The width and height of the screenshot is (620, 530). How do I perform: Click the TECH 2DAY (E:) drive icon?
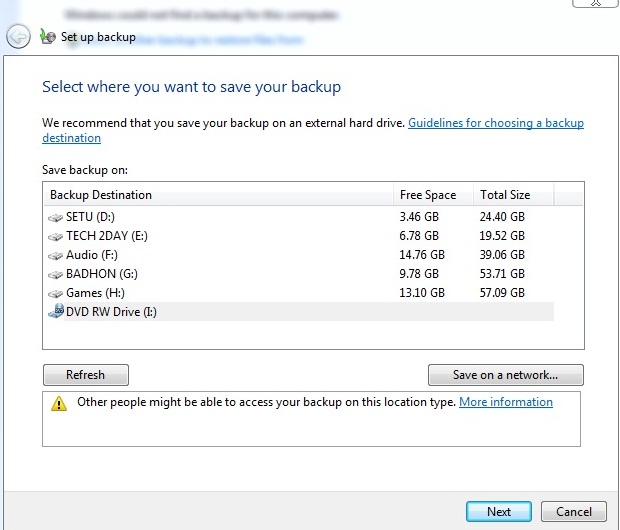pos(56,236)
